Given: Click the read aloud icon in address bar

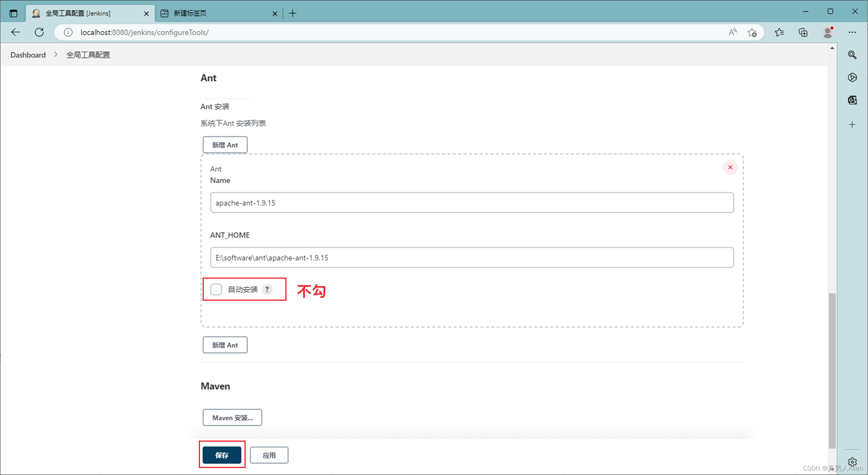Looking at the screenshot, I should pos(732,32).
